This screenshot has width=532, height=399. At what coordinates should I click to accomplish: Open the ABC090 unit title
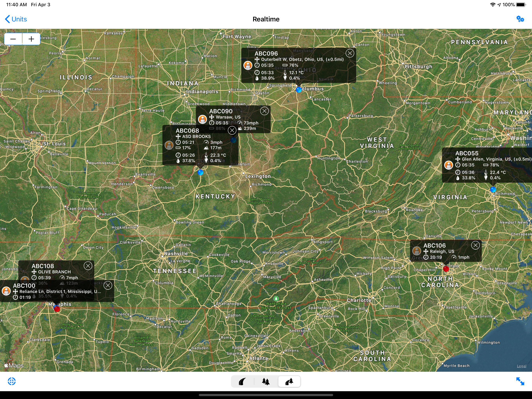221,111
